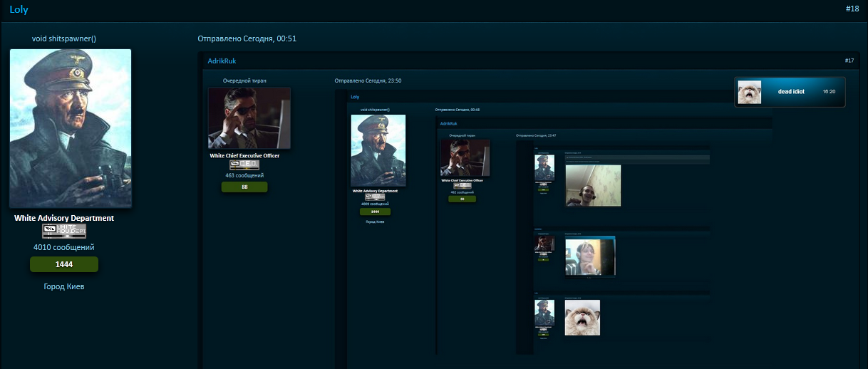Click '4009 сообщений' in the nested screenshot
The height and width of the screenshot is (369, 868).
tap(375, 203)
